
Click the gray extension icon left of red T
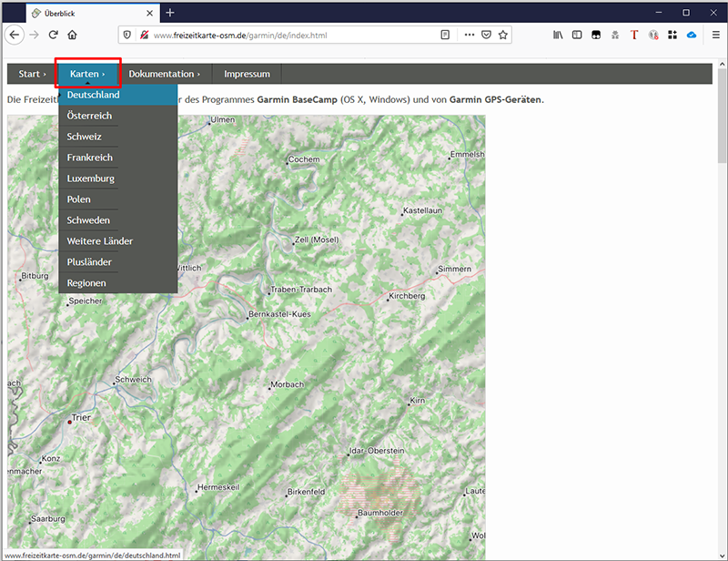tap(615, 35)
